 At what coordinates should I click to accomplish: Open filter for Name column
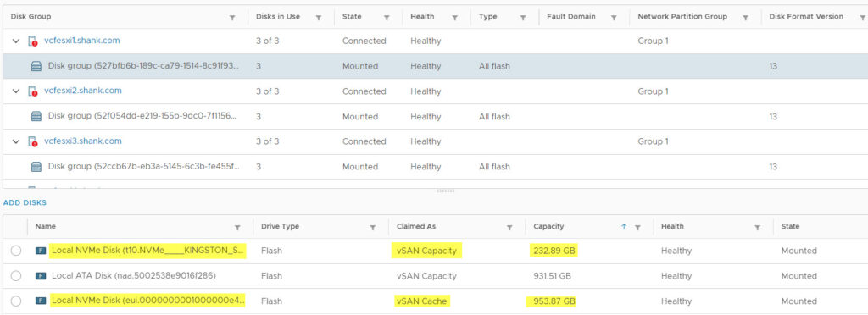point(237,227)
